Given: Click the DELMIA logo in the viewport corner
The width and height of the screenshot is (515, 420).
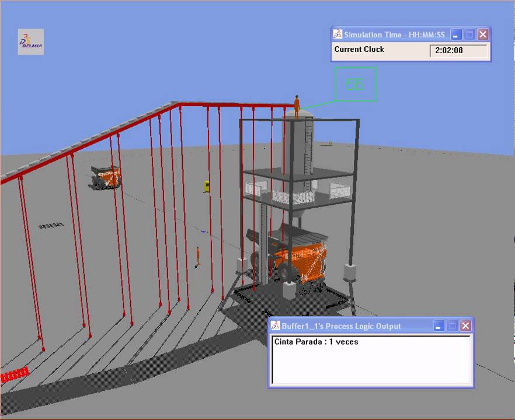Looking at the screenshot, I should pyautogui.click(x=30, y=42).
